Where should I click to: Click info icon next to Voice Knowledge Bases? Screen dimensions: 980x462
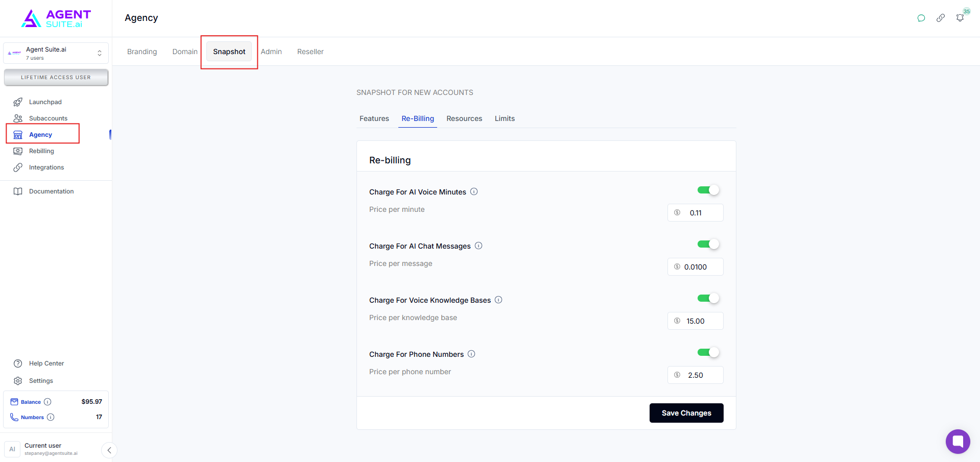498,300
